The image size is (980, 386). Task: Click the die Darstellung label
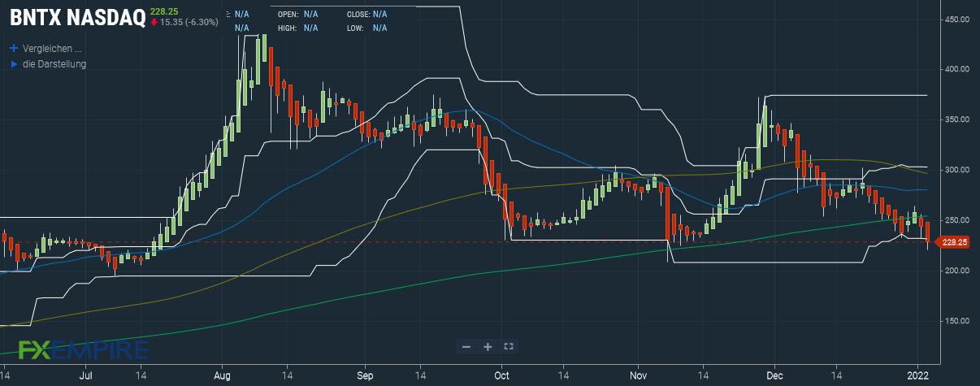(54, 63)
